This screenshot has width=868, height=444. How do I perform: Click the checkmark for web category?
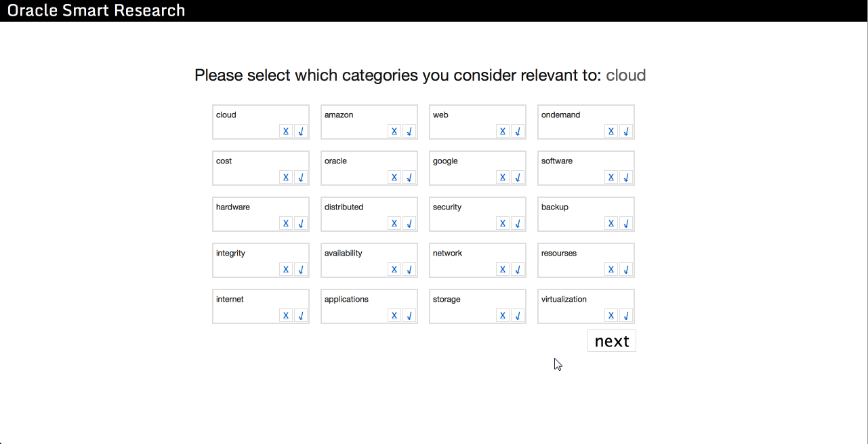tap(518, 132)
